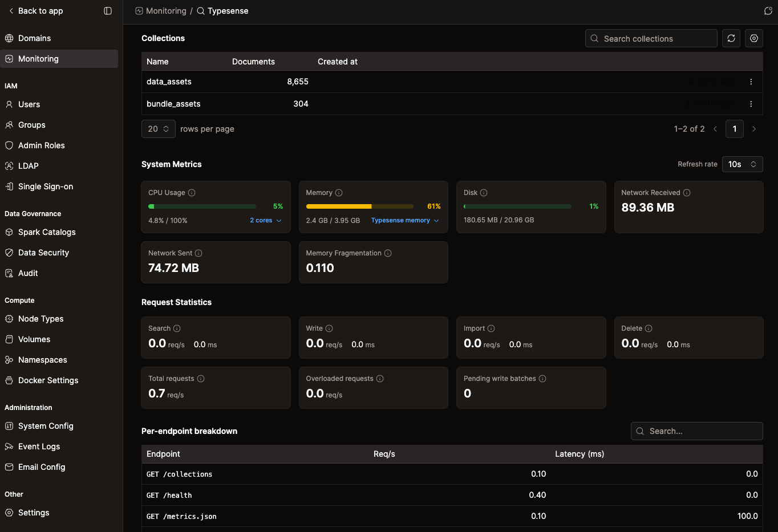Click Delete statistics info icon
The height and width of the screenshot is (532, 778).
tap(649, 328)
